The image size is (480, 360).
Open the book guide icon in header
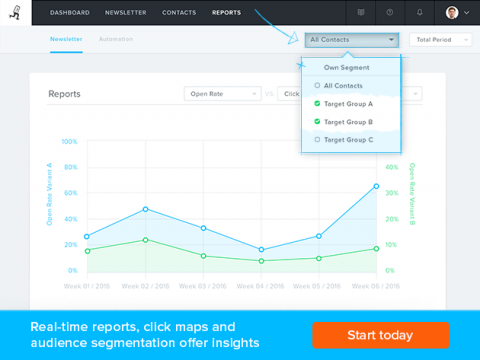(361, 12)
